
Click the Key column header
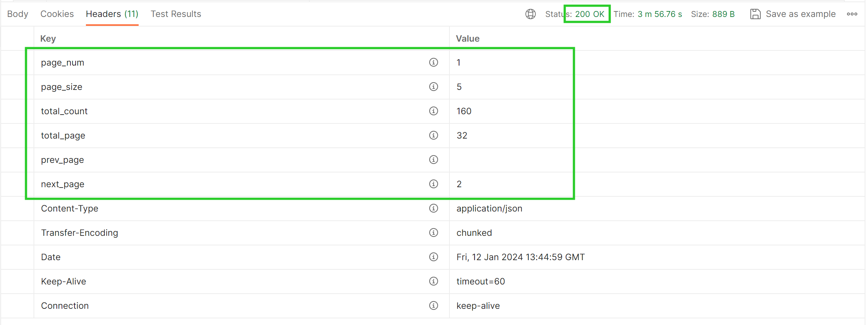tap(48, 38)
